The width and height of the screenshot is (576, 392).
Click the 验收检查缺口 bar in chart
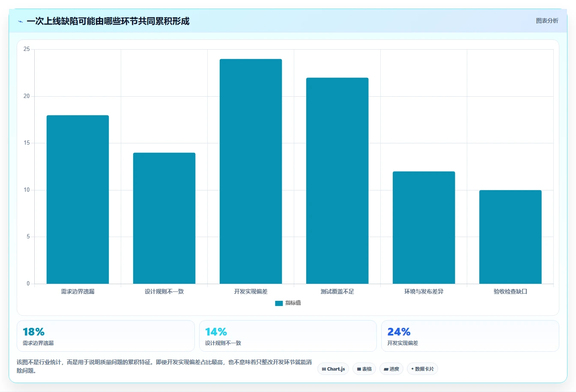pyautogui.click(x=510, y=237)
